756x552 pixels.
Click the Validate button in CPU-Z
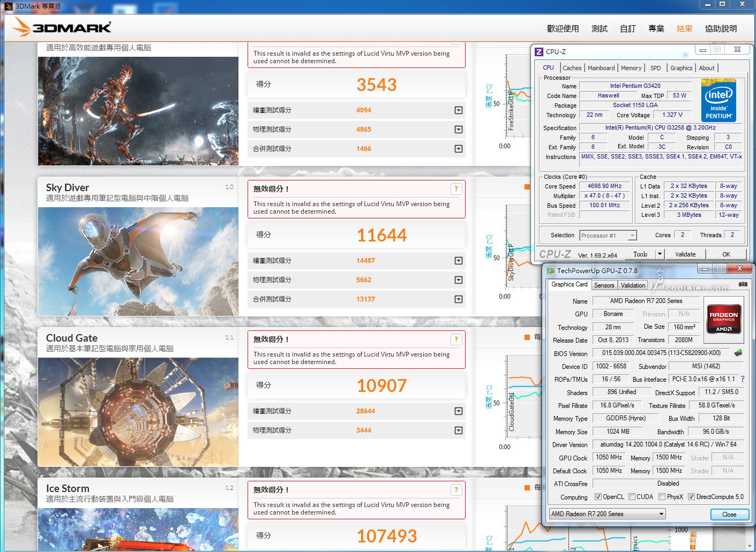point(685,254)
